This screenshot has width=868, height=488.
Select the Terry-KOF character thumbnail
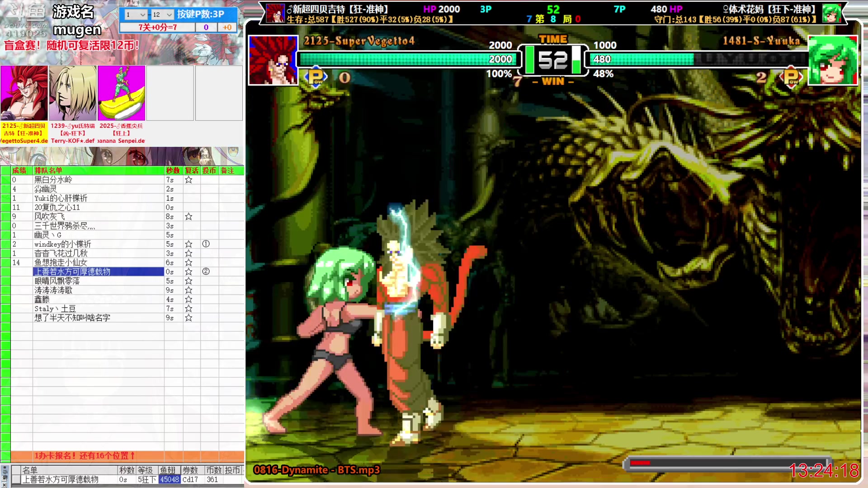pos(73,93)
